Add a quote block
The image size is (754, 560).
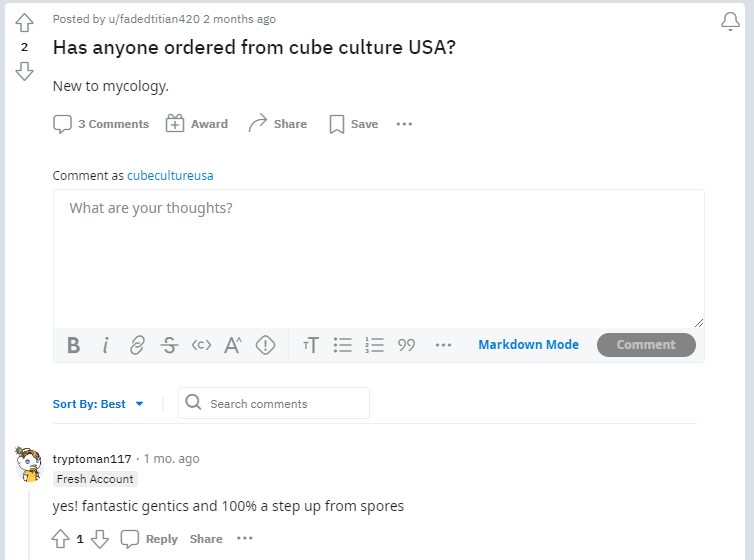point(406,345)
